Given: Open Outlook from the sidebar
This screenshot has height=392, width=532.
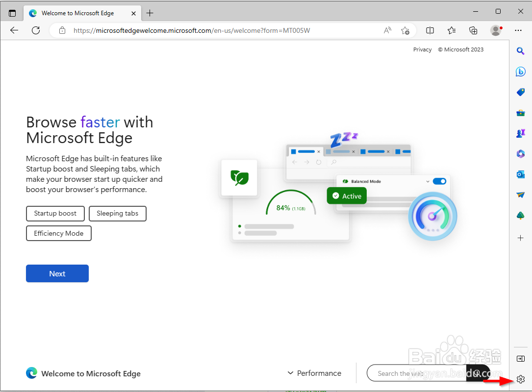Looking at the screenshot, I should pyautogui.click(x=520, y=174).
